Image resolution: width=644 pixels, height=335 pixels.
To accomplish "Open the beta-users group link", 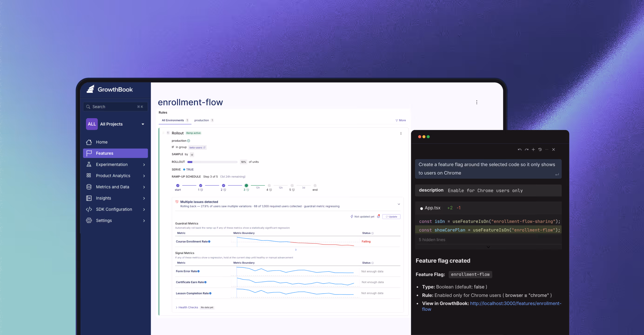I will tap(197, 147).
